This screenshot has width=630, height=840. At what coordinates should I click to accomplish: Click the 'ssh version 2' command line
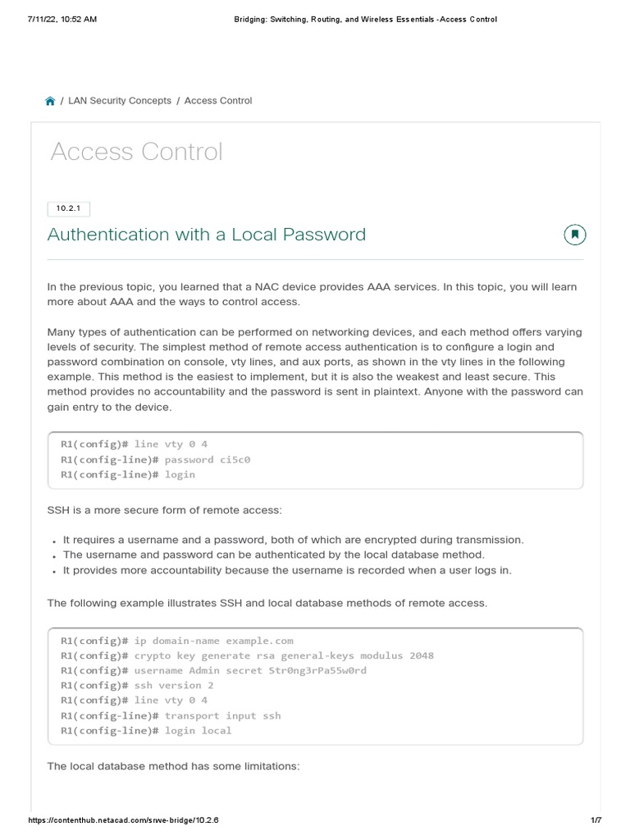(137, 685)
